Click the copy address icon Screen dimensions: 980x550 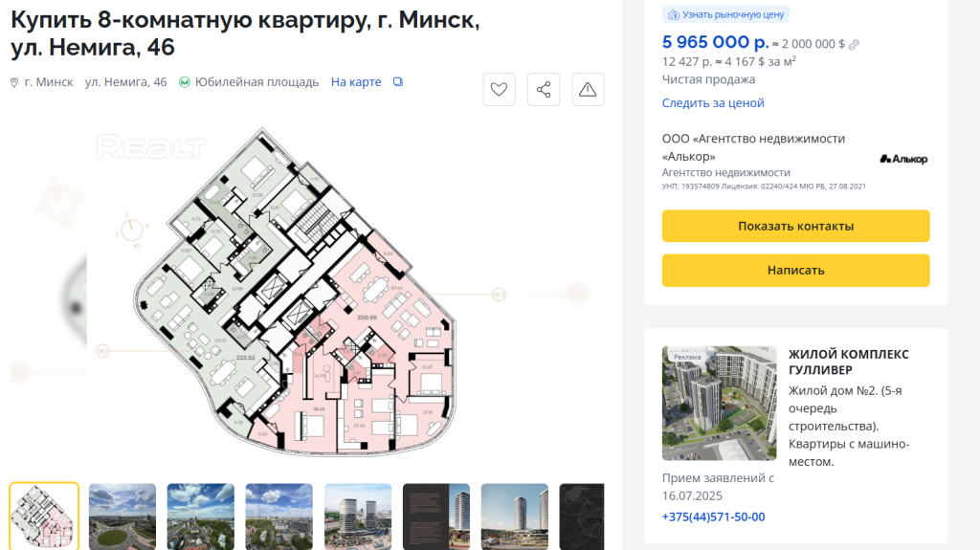[398, 82]
